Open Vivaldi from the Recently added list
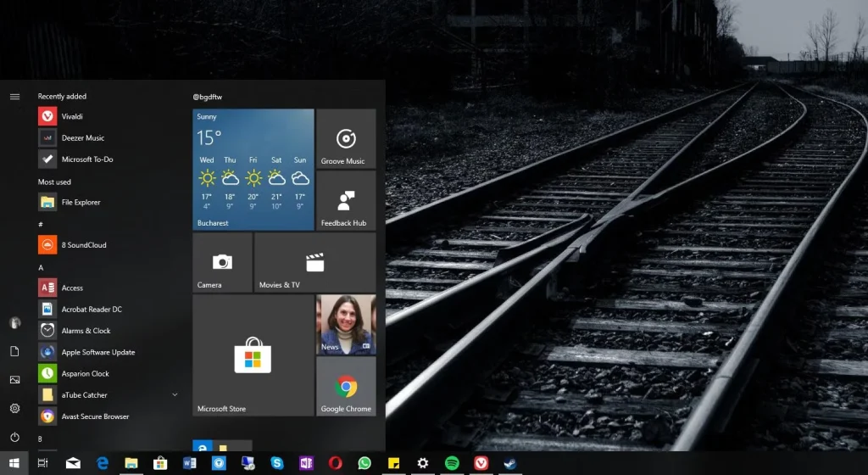This screenshot has height=475, width=868. click(72, 116)
